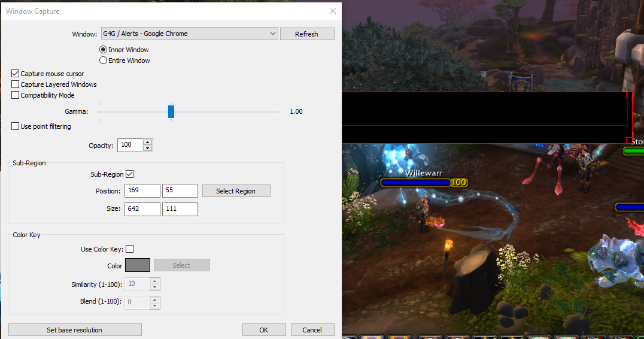
Task: Click the gray Color swatch
Action: tap(138, 265)
